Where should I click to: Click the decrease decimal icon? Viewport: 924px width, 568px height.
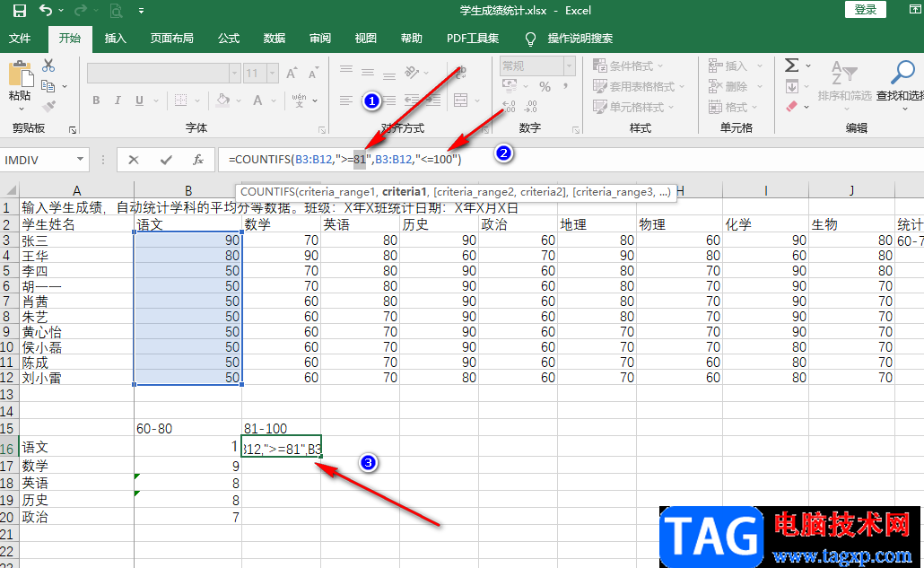[x=531, y=107]
